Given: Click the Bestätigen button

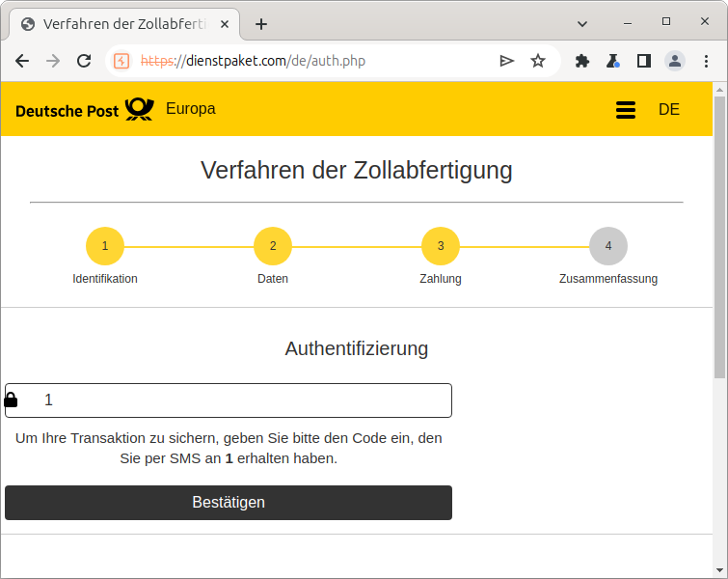Looking at the screenshot, I should pyautogui.click(x=229, y=503).
